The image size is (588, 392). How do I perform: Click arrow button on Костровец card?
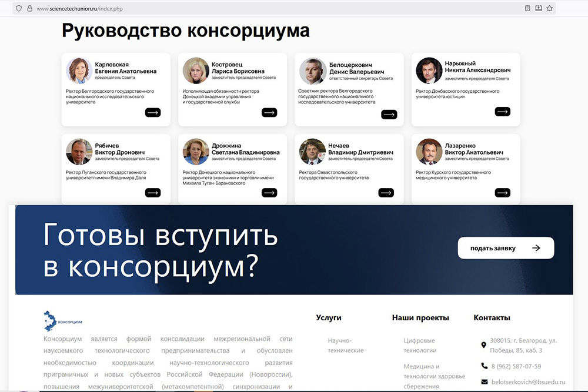[x=269, y=113]
